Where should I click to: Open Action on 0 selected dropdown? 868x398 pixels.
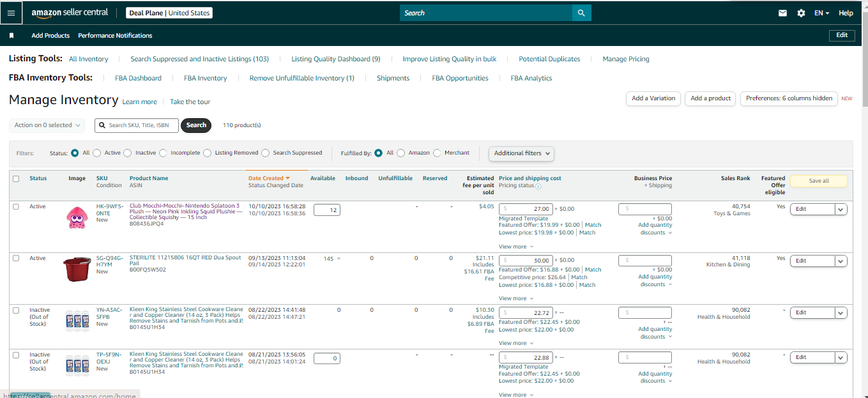(x=47, y=125)
